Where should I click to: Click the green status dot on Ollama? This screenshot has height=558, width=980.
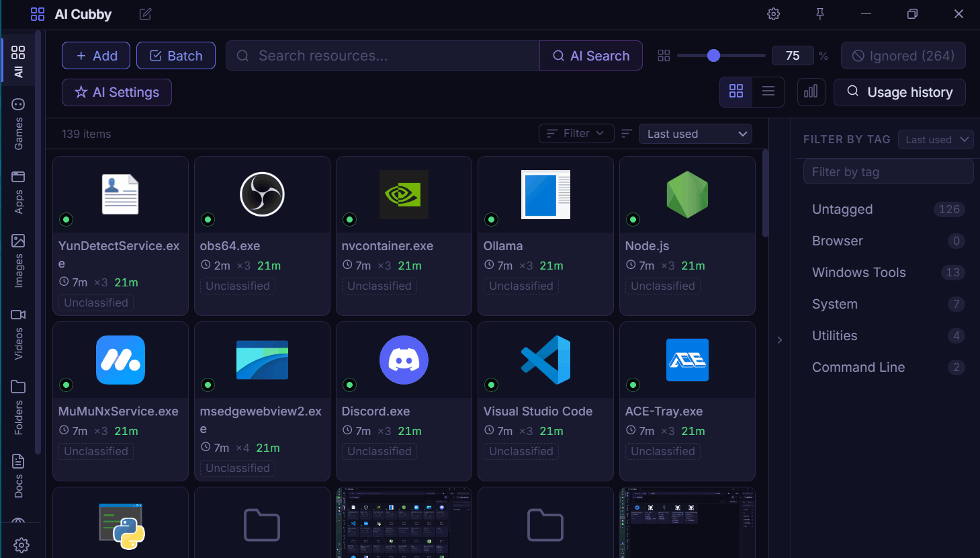coord(492,219)
